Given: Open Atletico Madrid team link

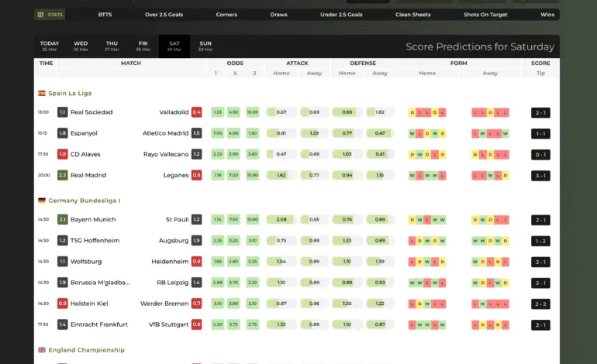Looking at the screenshot, I should (166, 133).
